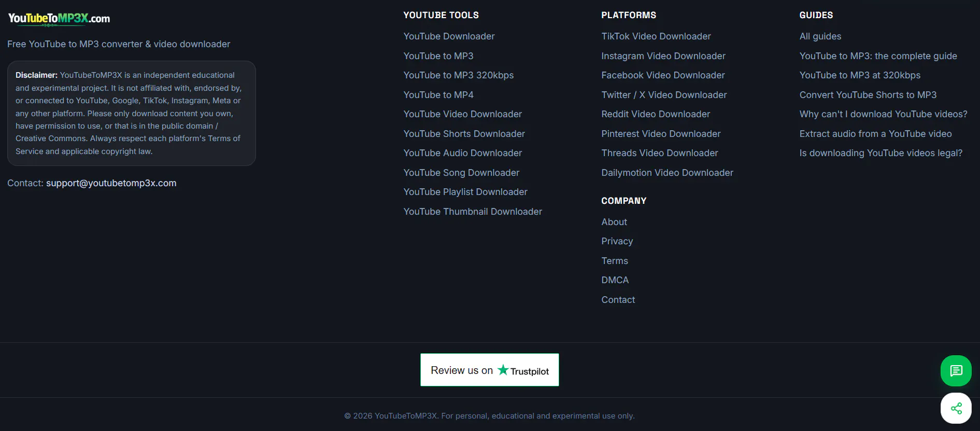Open YouTube to MP3 320kbps tool
The image size is (980, 431).
[459, 75]
